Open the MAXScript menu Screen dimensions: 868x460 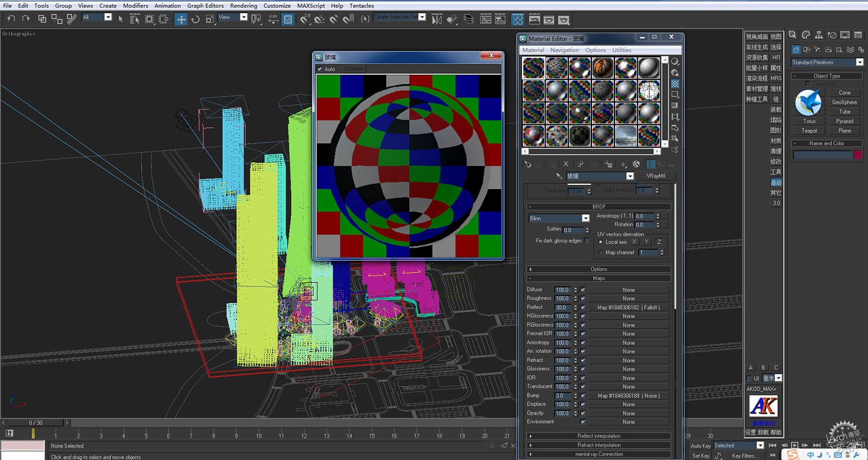[311, 6]
